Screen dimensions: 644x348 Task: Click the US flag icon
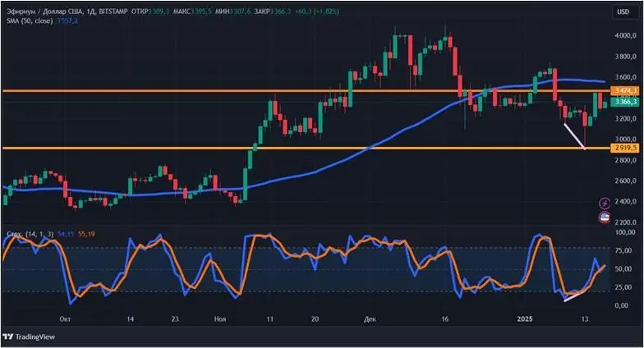coord(605,217)
